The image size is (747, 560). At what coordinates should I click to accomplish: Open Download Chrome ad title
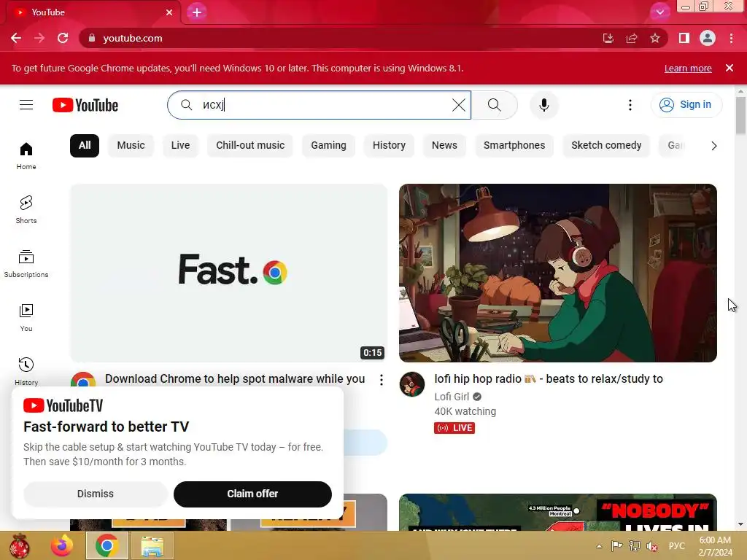(x=235, y=379)
